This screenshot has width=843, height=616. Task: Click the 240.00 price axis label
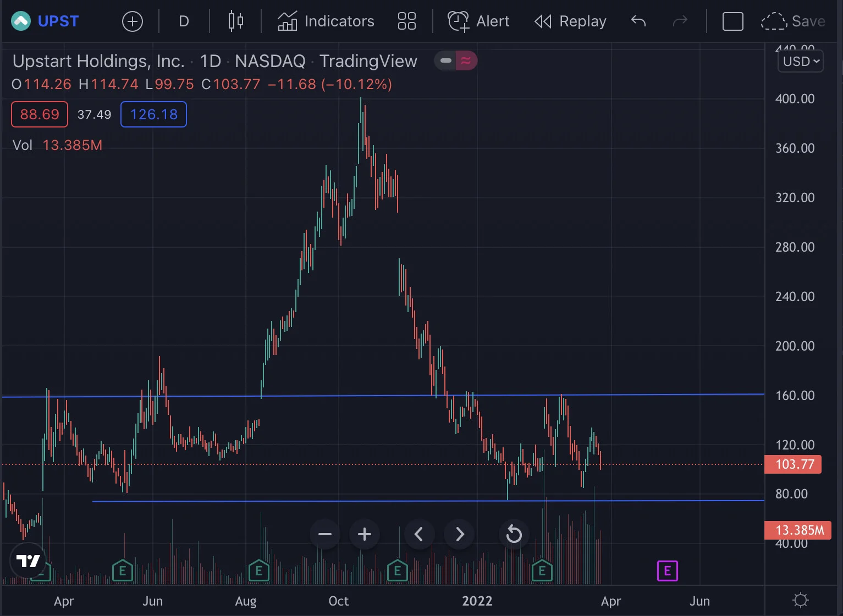pyautogui.click(x=795, y=297)
